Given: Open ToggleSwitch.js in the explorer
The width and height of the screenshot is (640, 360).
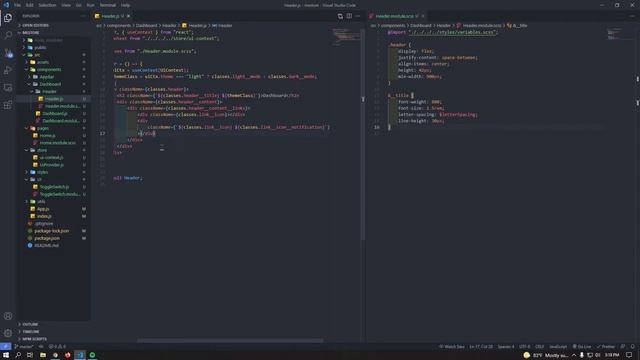Looking at the screenshot, I should point(54,187).
